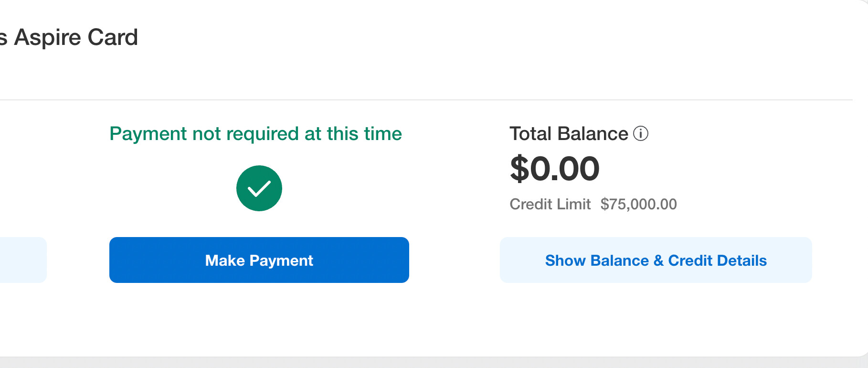Click the partially visible light-blue button at left edge
This screenshot has width=868, height=368.
[x=23, y=260]
